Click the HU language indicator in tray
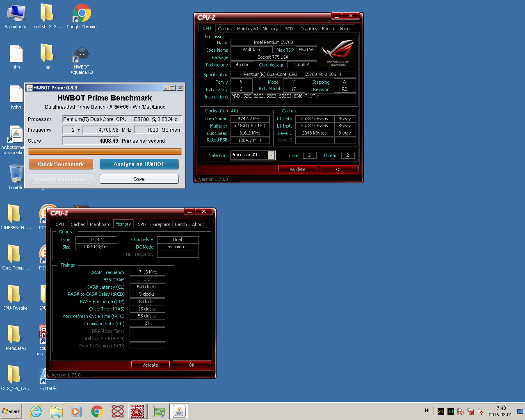The height and width of the screenshot is (420, 525). [428, 411]
